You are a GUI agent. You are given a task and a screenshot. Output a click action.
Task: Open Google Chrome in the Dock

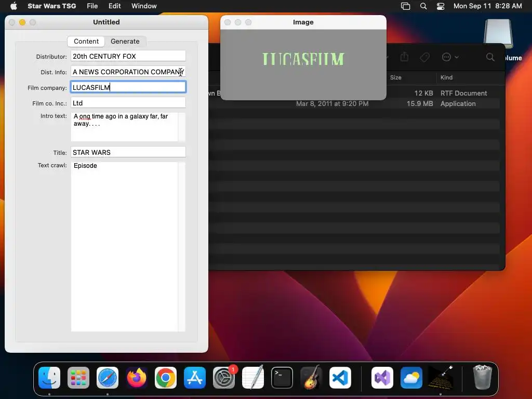point(166,378)
